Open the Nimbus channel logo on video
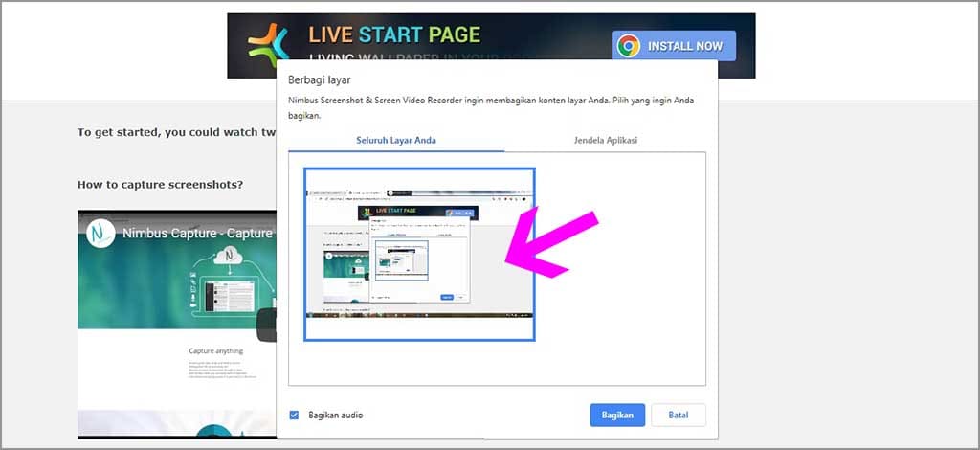The width and height of the screenshot is (980, 450). pyautogui.click(x=100, y=233)
